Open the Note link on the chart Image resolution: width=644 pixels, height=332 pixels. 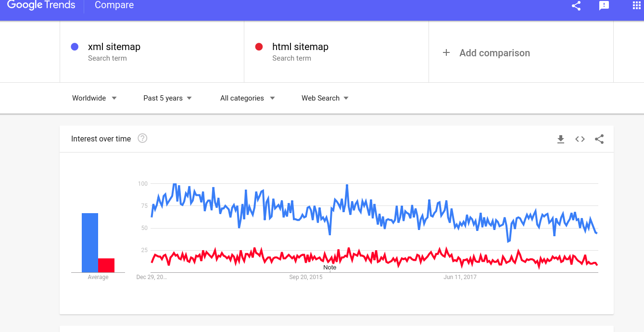[330, 268]
